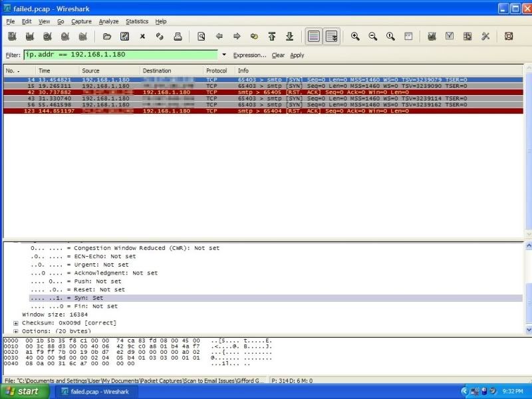Click the Filter: label button

13,55
